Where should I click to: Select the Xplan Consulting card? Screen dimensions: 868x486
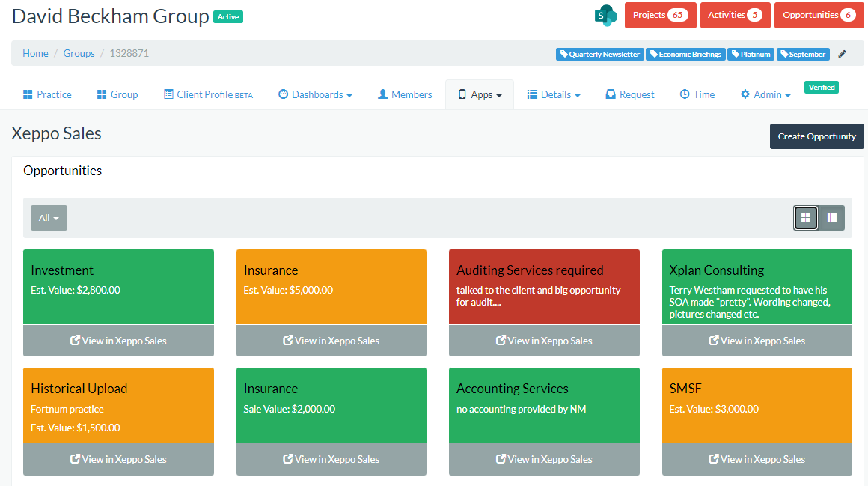(757, 287)
